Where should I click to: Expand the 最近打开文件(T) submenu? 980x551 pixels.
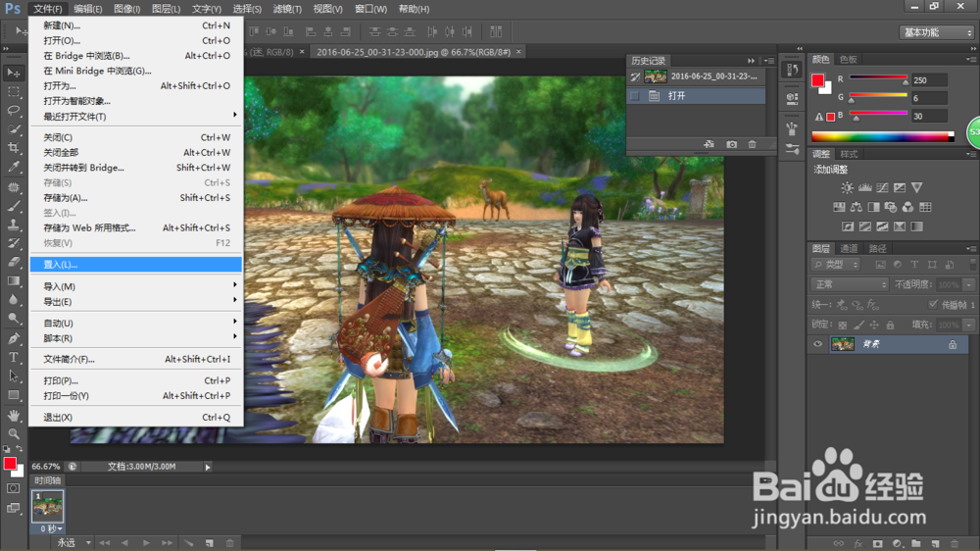(x=135, y=117)
